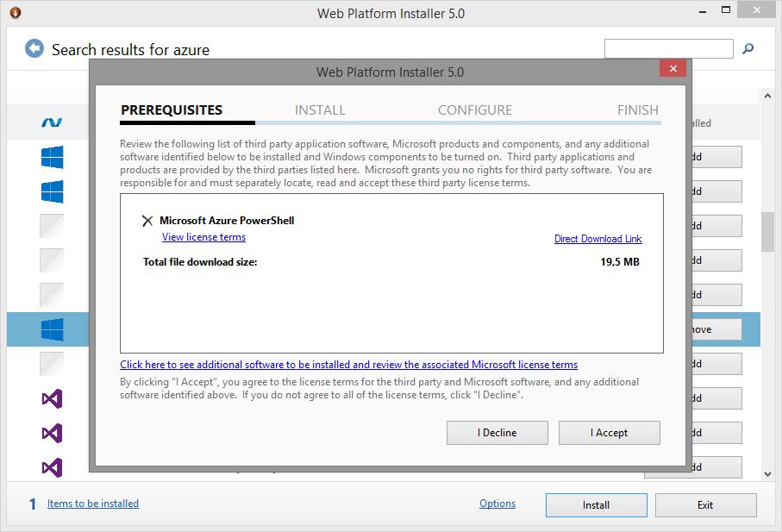Maximize the main Web Platform Installer window
The height and width of the screenshot is (532, 782).
[726, 10]
